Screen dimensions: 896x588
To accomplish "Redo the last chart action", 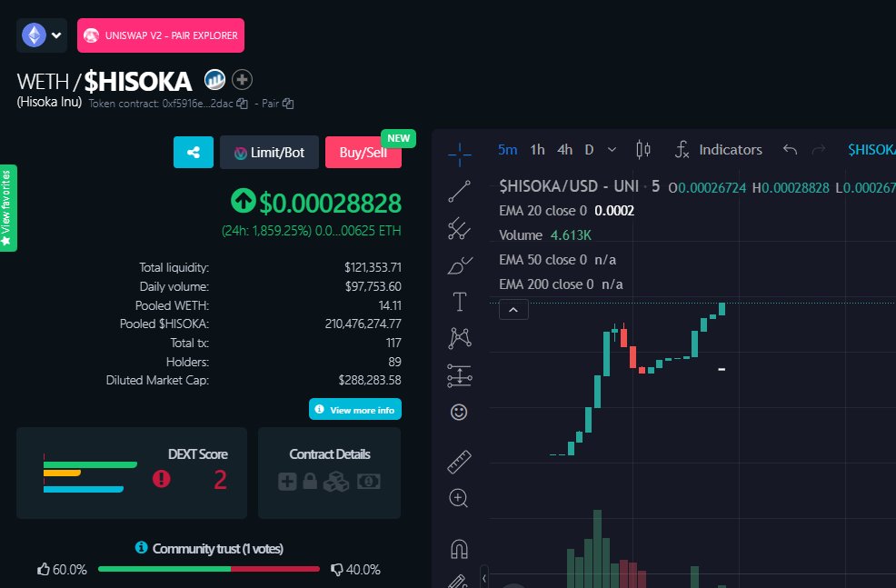I will [819, 150].
